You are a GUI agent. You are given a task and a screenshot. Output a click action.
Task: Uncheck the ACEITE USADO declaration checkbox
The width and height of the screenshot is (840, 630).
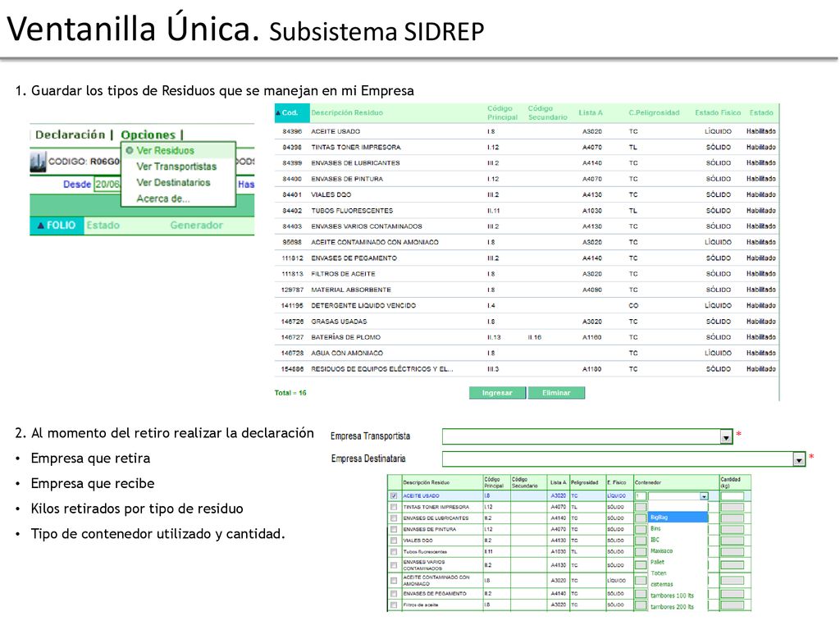pos(394,496)
